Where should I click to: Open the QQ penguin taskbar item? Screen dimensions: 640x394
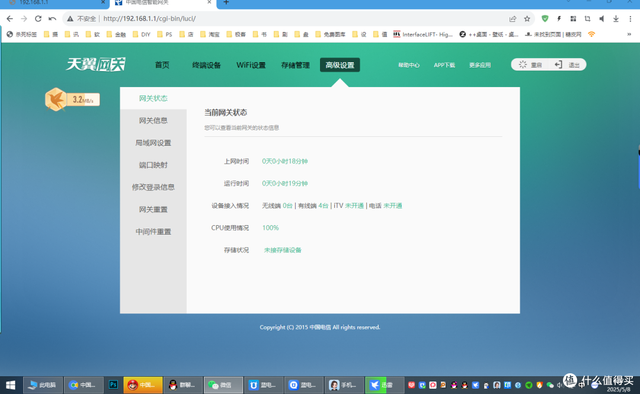183,385
